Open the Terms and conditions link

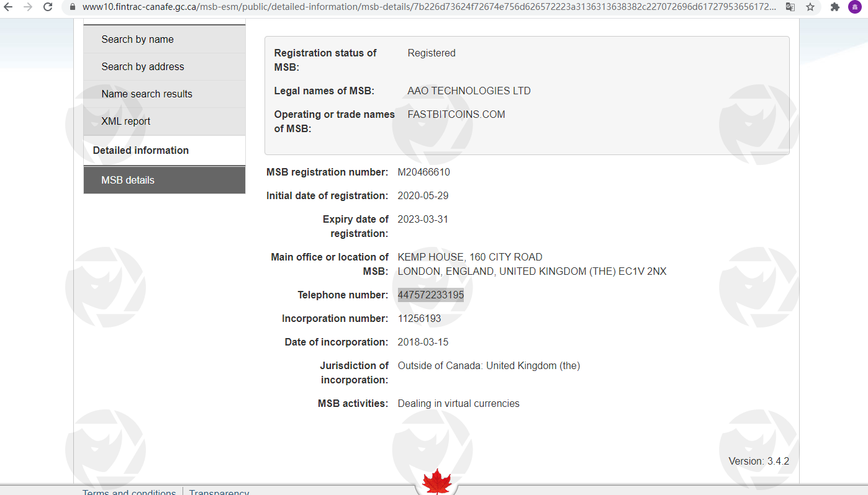[129, 491]
